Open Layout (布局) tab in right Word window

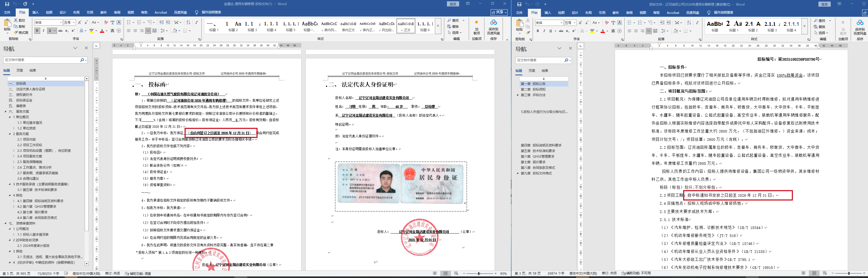588,13
